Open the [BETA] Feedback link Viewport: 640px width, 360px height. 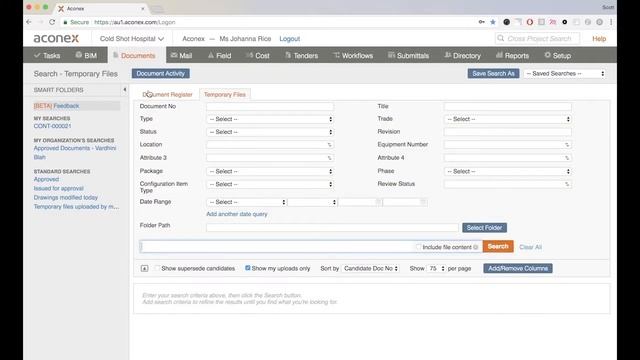click(x=56, y=106)
